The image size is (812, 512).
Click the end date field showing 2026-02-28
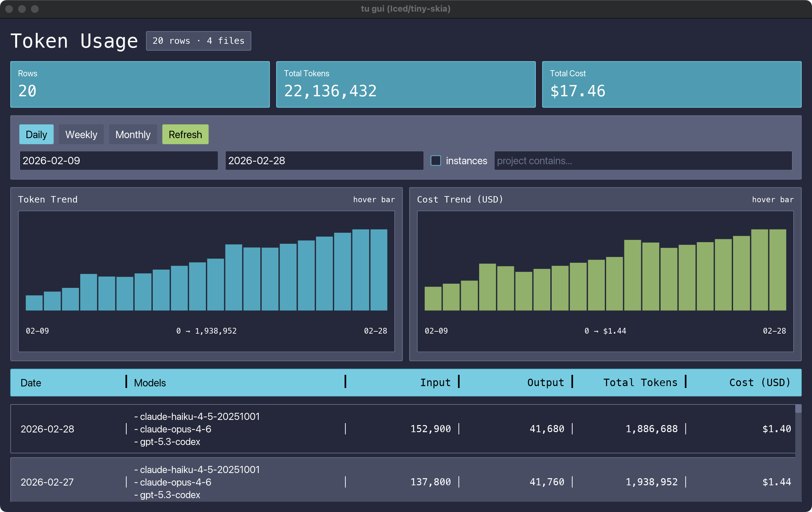[324, 161]
